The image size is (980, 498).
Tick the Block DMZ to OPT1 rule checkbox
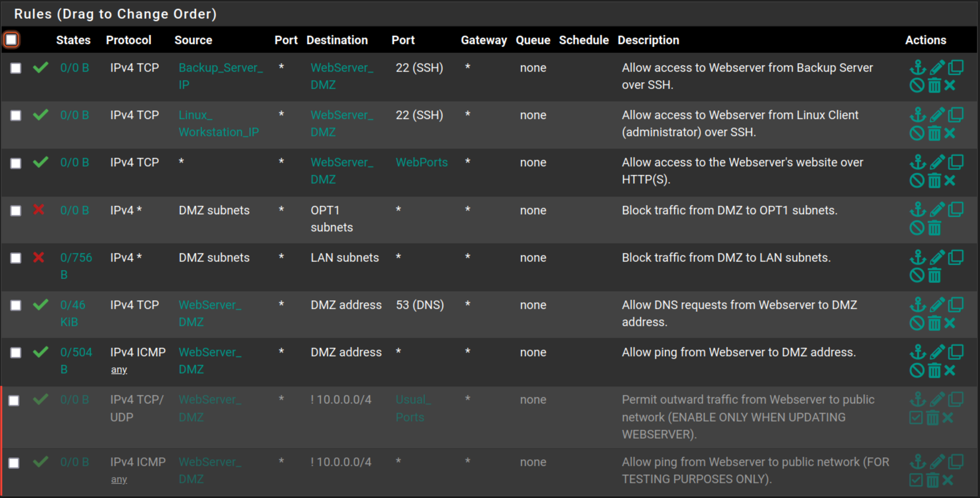[x=16, y=211]
